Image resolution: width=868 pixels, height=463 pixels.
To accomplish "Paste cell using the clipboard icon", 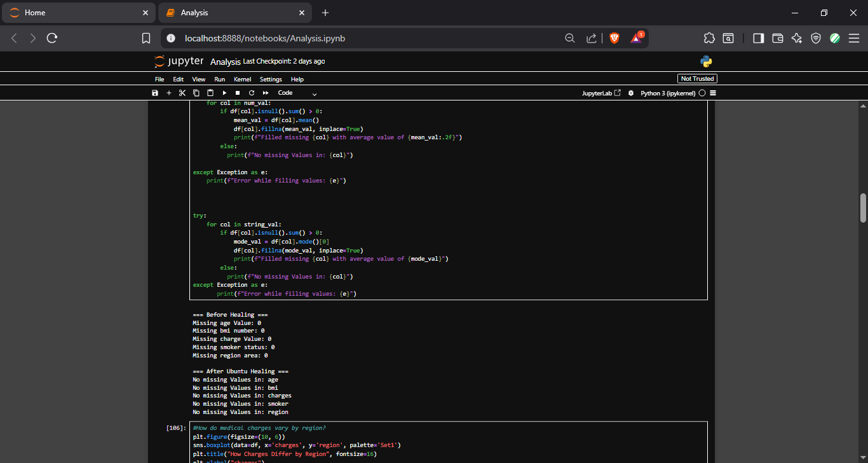I will 210,93.
